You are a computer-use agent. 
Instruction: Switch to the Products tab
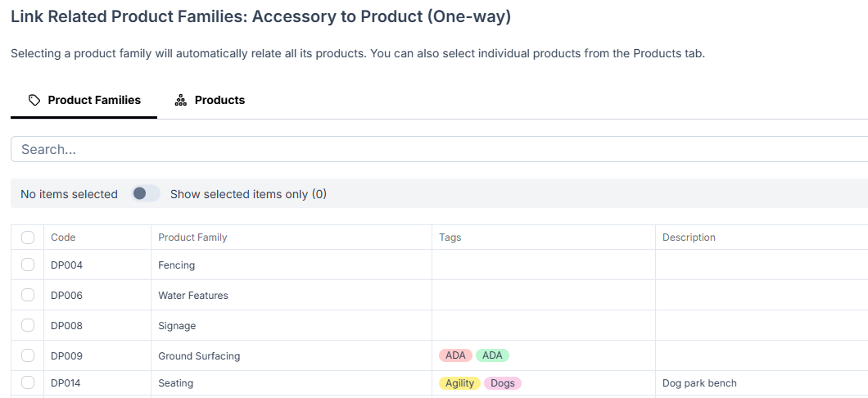(x=210, y=100)
